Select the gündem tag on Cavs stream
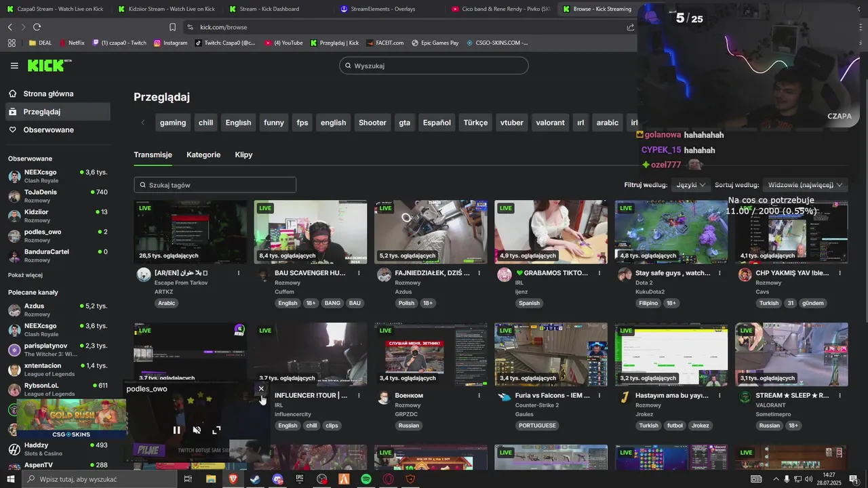This screenshot has height=488, width=868. (x=813, y=303)
